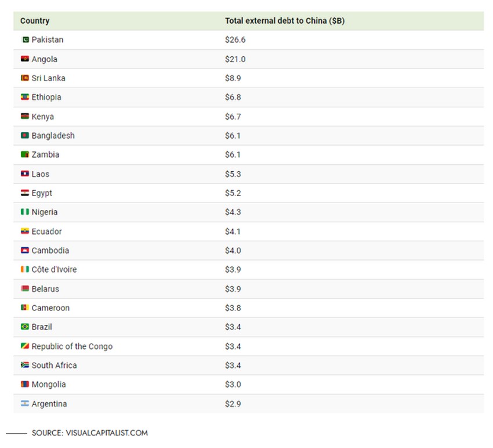The image size is (493, 448).
Task: Click the Egypt flag icon
Action: 24,193
